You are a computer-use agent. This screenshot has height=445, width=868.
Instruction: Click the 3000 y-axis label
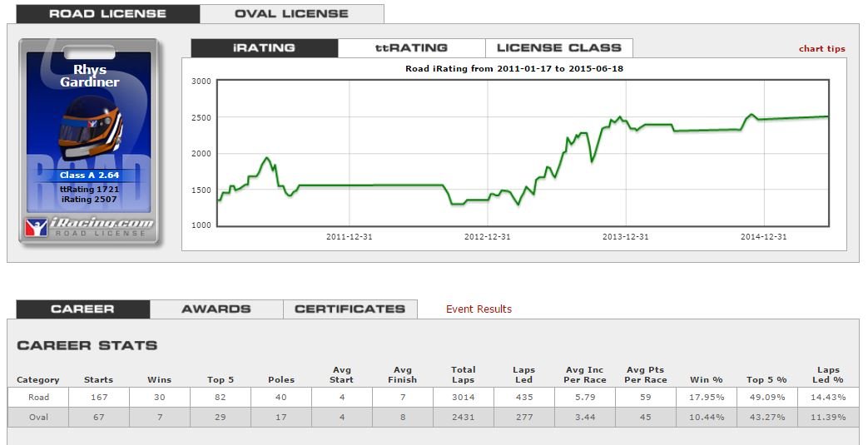201,82
